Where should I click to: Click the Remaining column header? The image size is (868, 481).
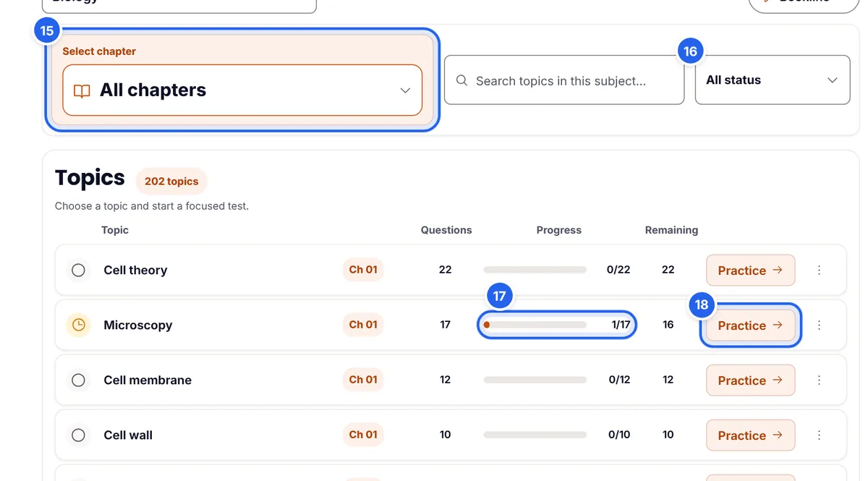(671, 230)
